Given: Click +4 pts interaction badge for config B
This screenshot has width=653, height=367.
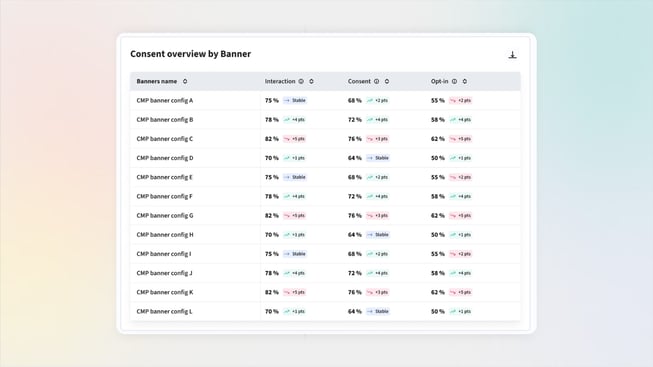Looking at the screenshot, I should coord(294,120).
